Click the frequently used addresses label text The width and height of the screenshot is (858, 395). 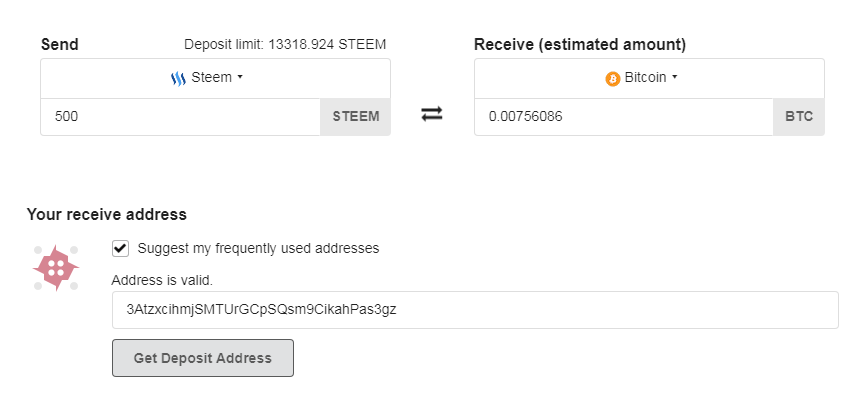coord(258,248)
